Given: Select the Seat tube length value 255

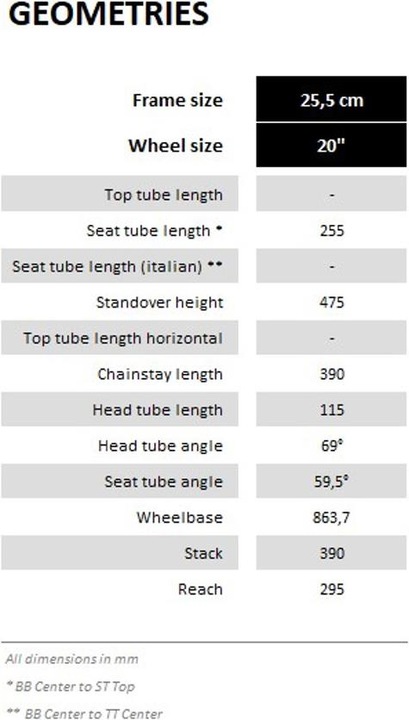Looking at the screenshot, I should pyautogui.click(x=331, y=230).
